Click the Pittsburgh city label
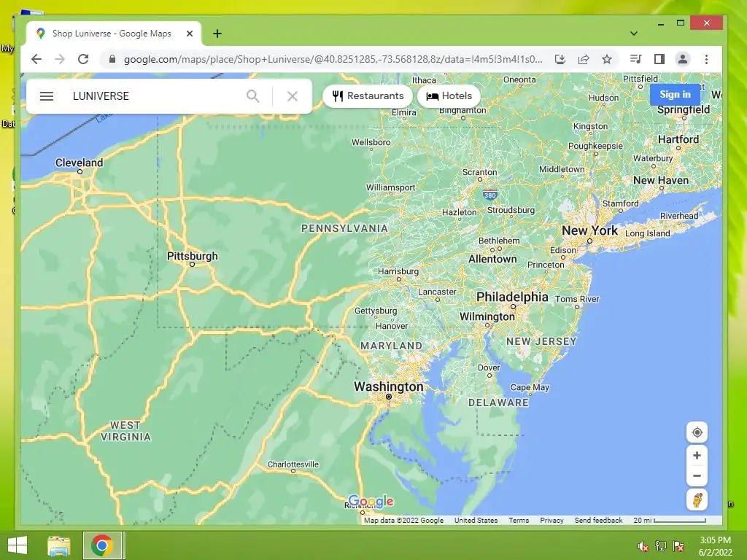The height and width of the screenshot is (560, 747). 192,256
